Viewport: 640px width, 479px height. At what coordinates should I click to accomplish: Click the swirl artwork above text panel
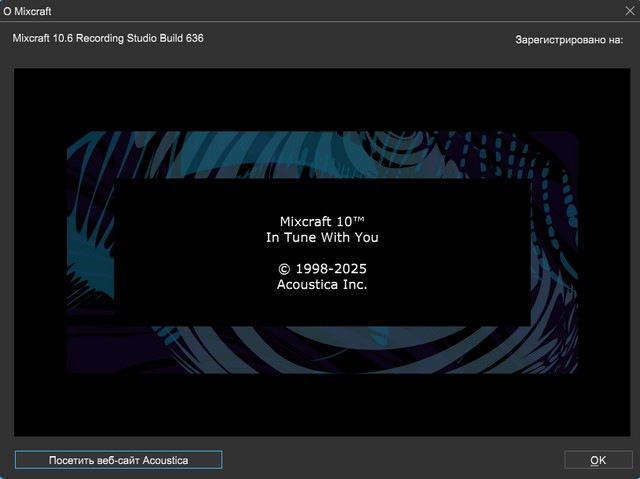(320, 155)
